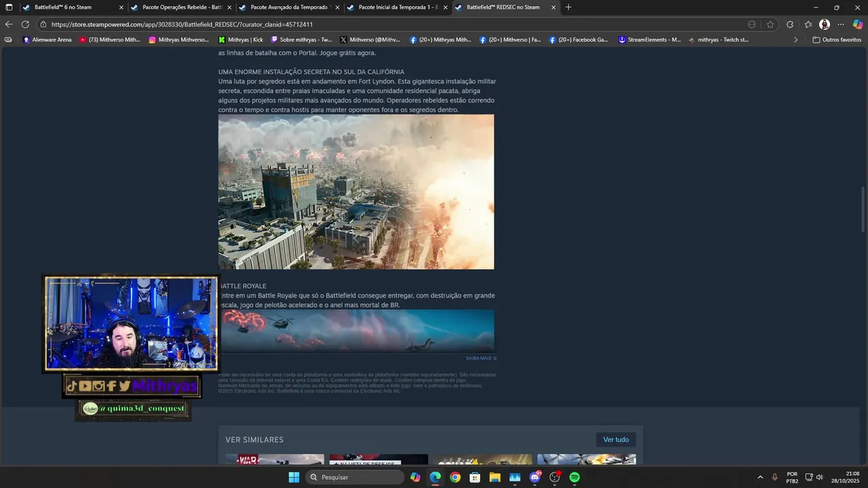Click the page vertical scrollbar thumb
Viewport: 868px width, 488px height.
coord(864,209)
